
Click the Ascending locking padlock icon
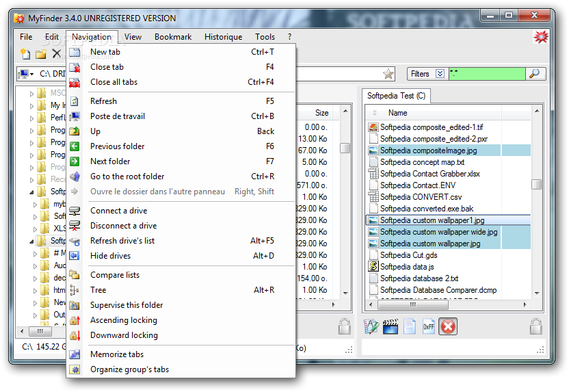point(75,320)
